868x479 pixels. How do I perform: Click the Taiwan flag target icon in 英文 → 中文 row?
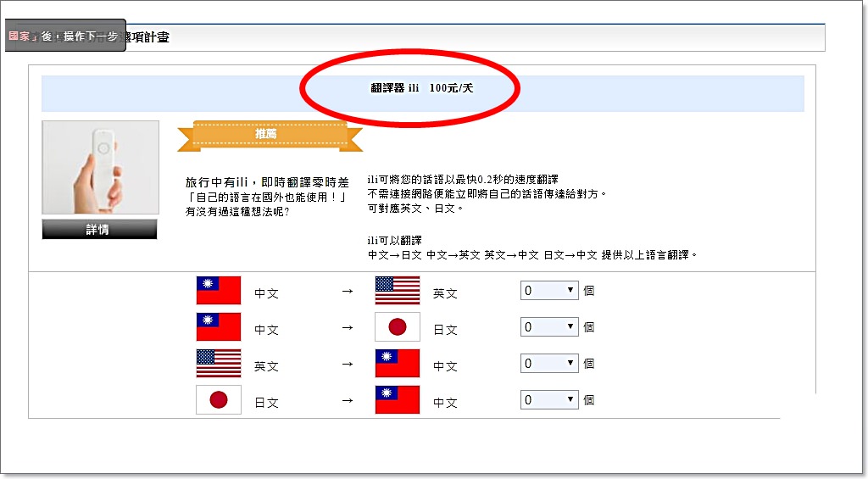point(398,363)
